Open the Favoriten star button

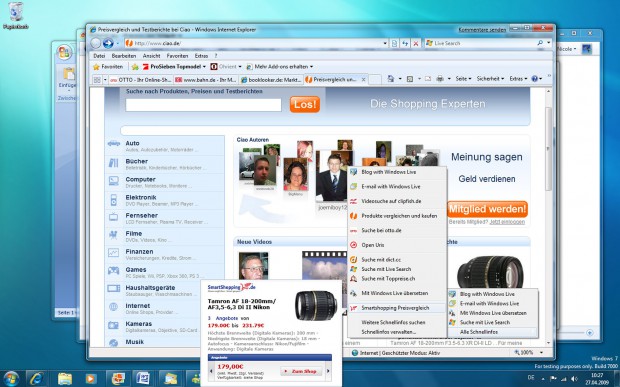click(x=108, y=67)
